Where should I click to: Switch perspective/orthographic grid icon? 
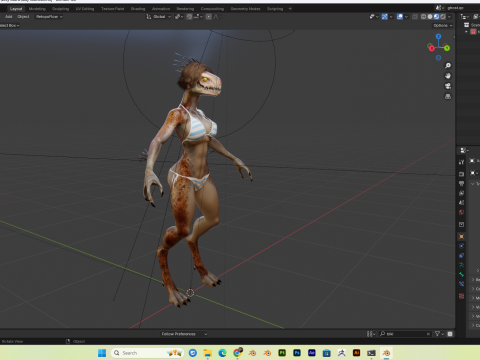coord(448,97)
